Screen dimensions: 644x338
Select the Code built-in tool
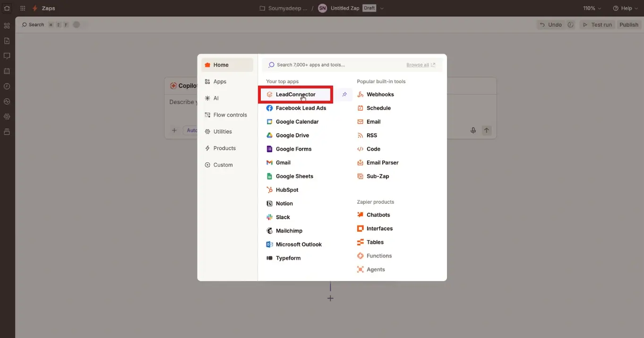pos(369,149)
